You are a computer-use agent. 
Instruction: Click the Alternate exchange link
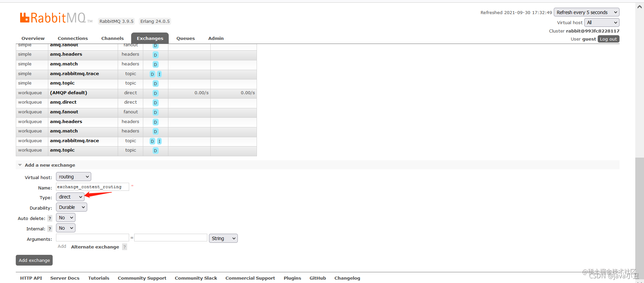pyautogui.click(x=95, y=247)
